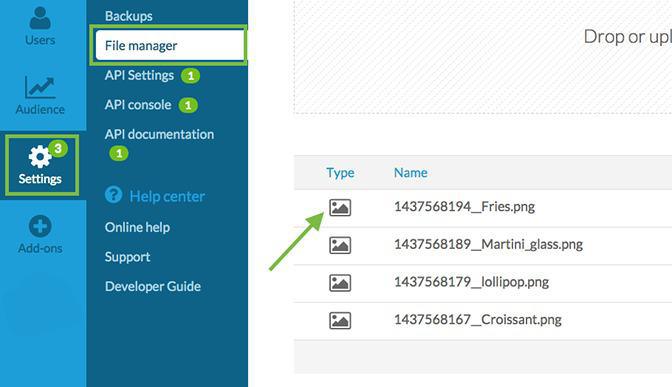Click the drop or upload file area
Image resolution: width=672 pixels, height=387 pixels.
pyautogui.click(x=483, y=57)
